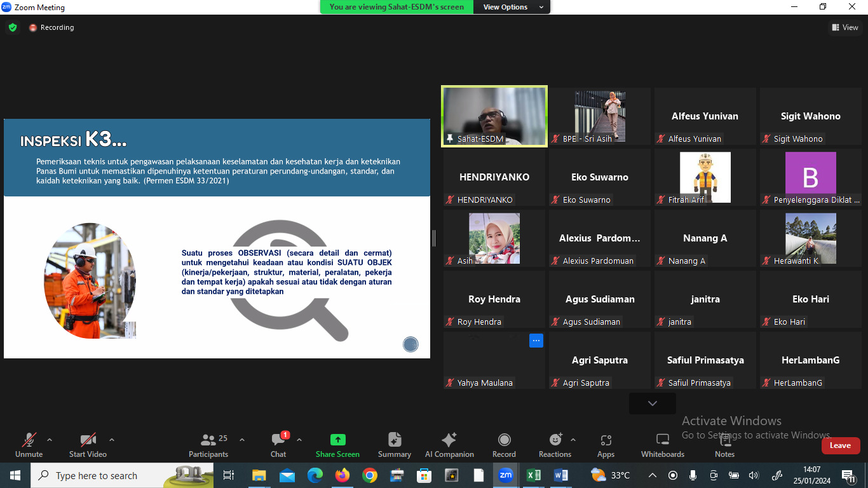Open volume control in system tray

[x=754, y=475]
